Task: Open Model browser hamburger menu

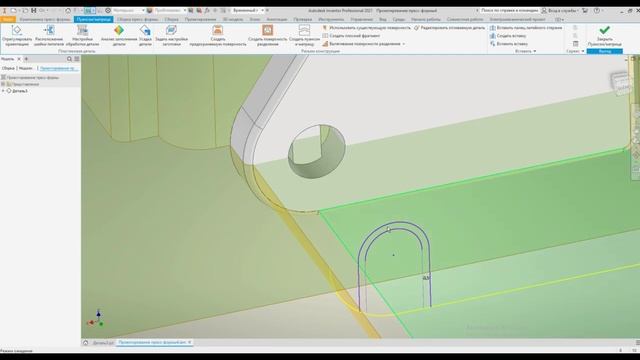Action: tap(76, 59)
